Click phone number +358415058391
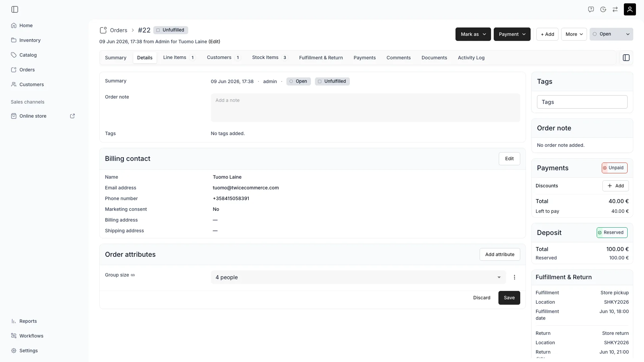Screen dimensions: 644x362 point(231,198)
